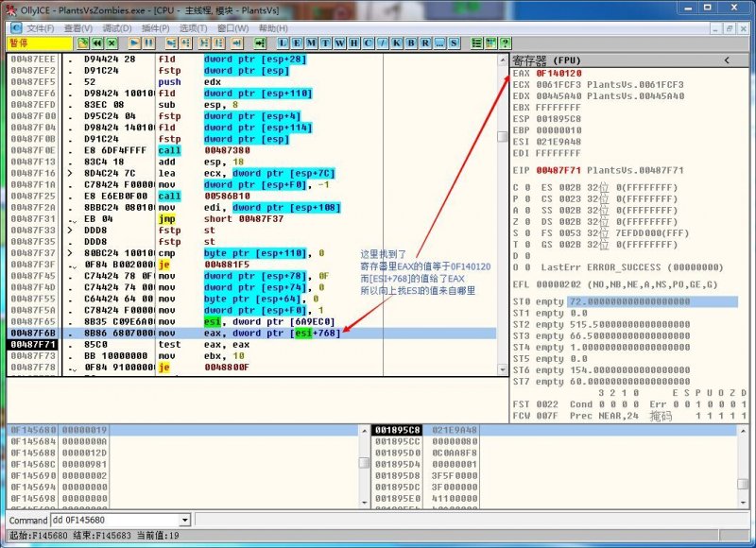The image size is (756, 548).
Task: Click the 寄存器 (FPU) registers header
Action: 547,60
